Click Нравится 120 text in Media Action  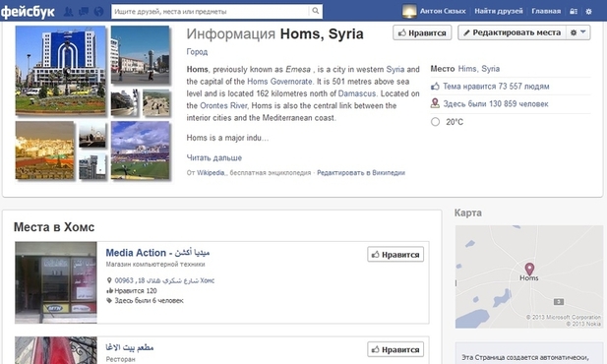tap(136, 290)
